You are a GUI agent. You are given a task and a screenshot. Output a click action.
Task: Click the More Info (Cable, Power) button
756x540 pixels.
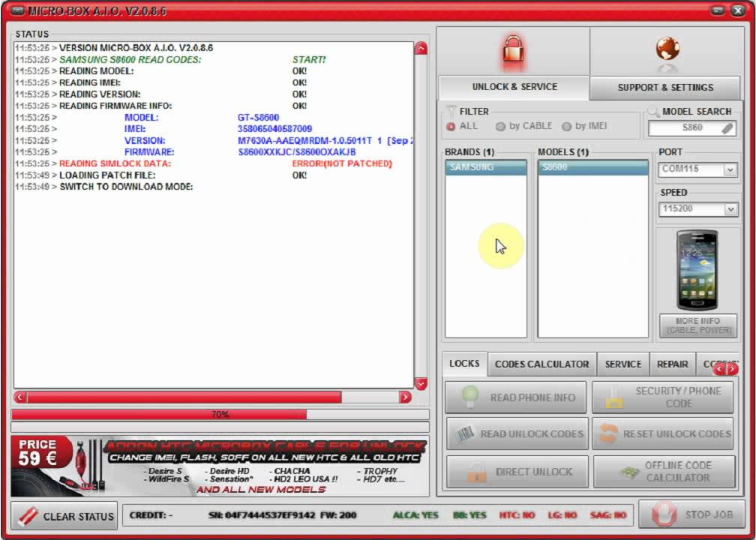(x=698, y=326)
